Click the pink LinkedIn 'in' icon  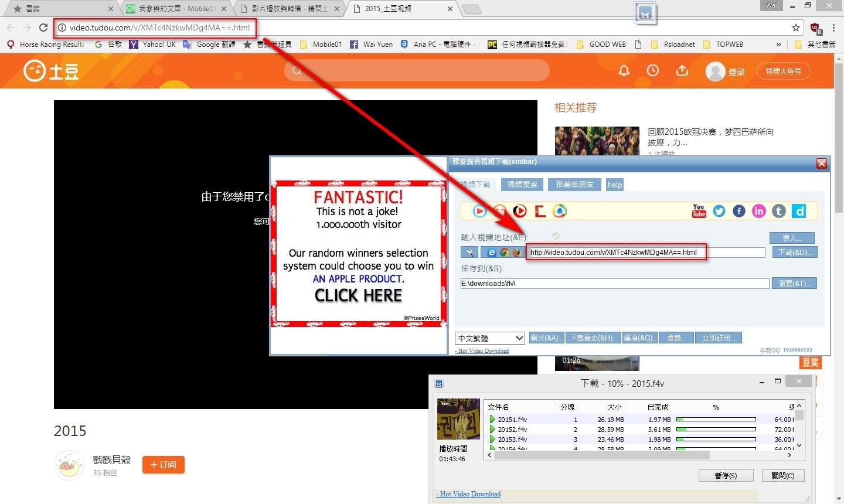tap(759, 211)
